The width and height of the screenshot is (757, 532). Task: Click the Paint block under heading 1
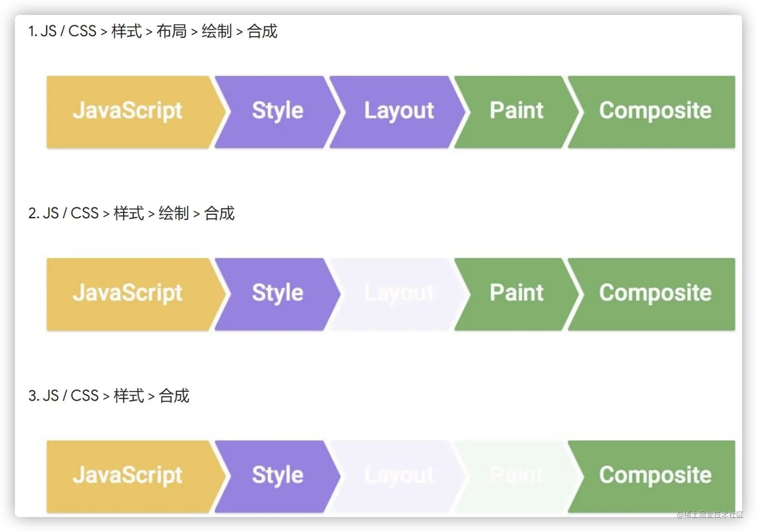pos(517,112)
